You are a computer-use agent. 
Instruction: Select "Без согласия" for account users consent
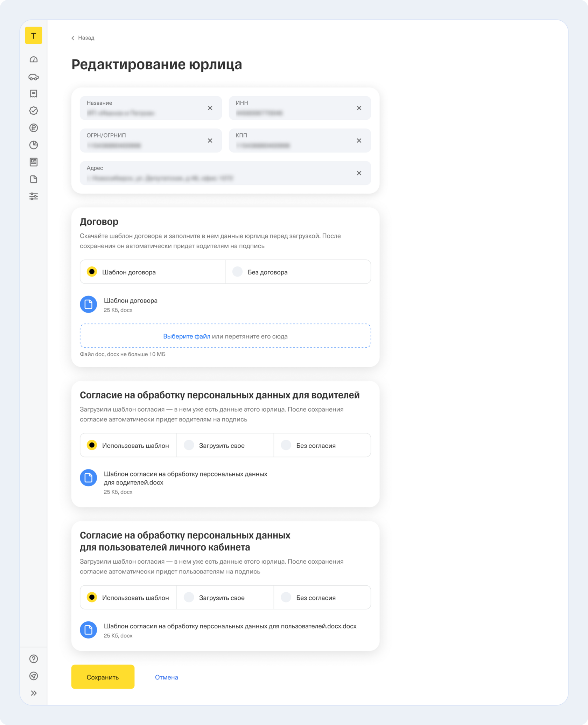click(286, 597)
